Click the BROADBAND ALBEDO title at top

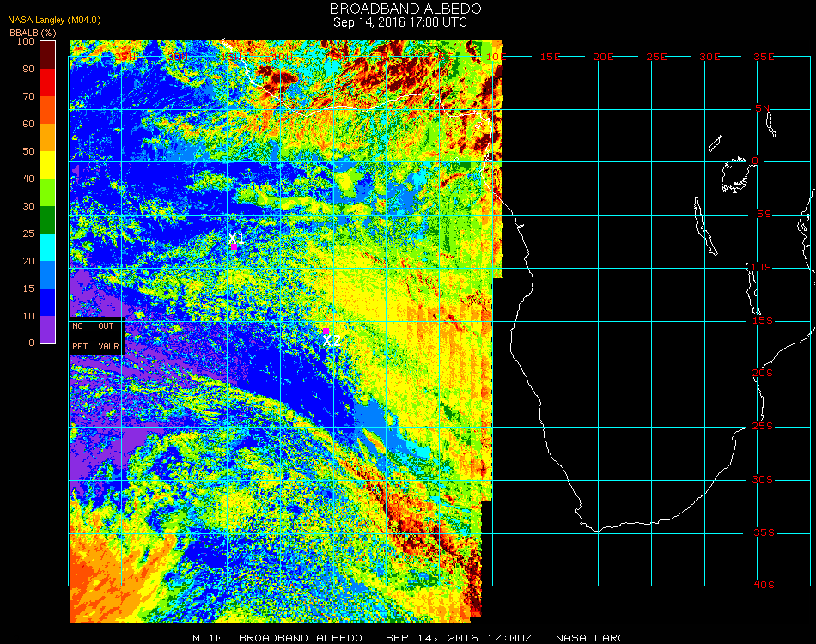(405, 9)
